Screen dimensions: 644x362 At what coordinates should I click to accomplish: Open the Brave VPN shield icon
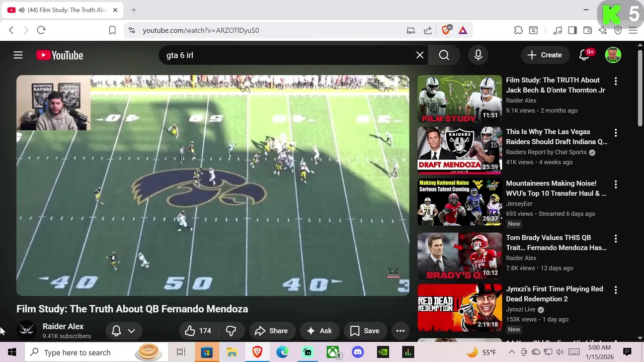618,30
